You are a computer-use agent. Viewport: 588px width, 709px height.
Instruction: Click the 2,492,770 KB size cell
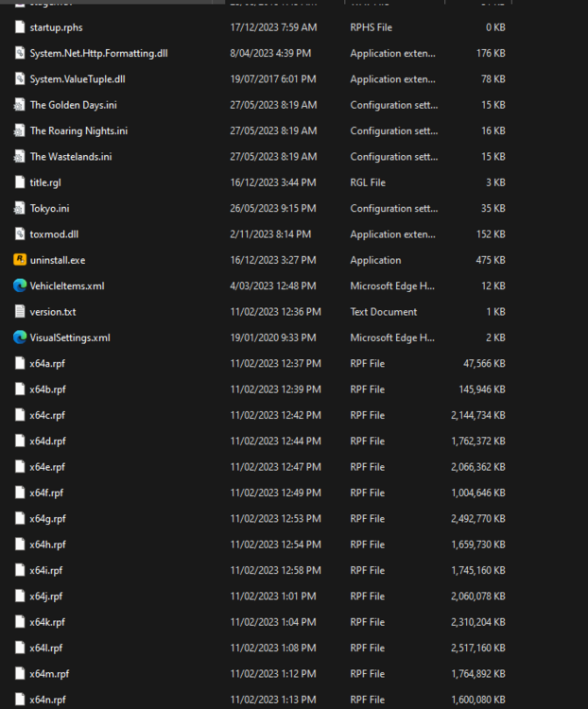[x=478, y=518]
